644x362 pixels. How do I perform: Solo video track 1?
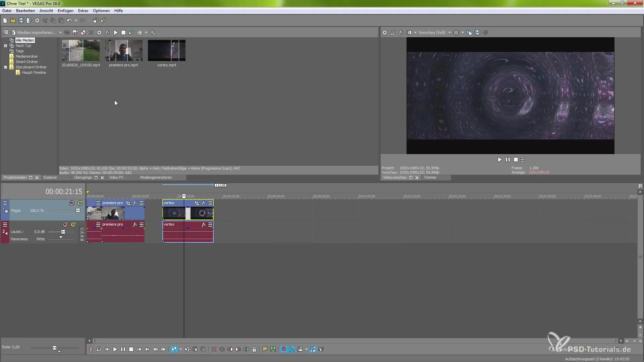tap(80, 203)
